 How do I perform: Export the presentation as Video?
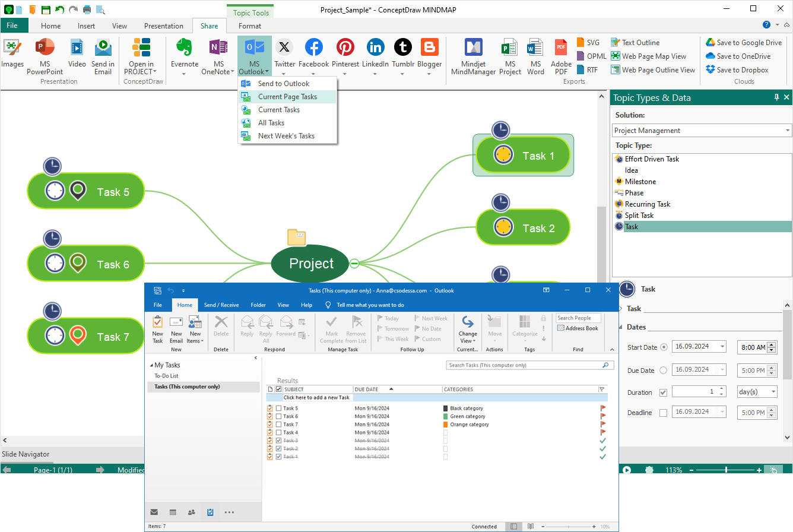77,55
